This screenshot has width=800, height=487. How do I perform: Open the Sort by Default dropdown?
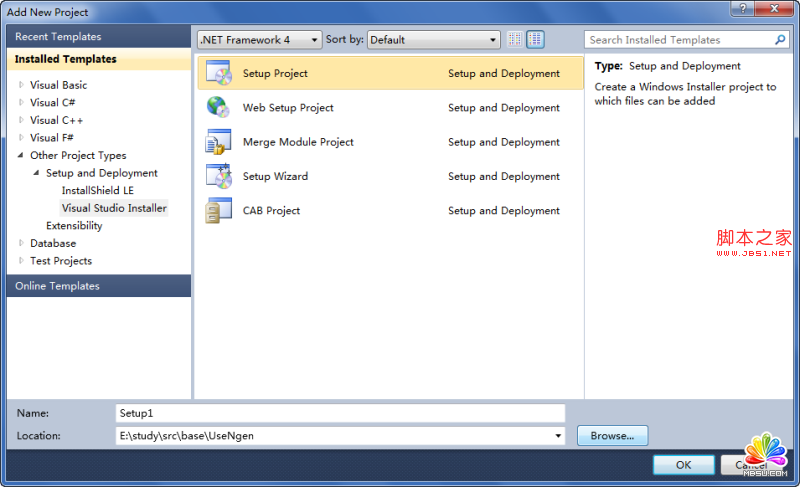pos(433,40)
